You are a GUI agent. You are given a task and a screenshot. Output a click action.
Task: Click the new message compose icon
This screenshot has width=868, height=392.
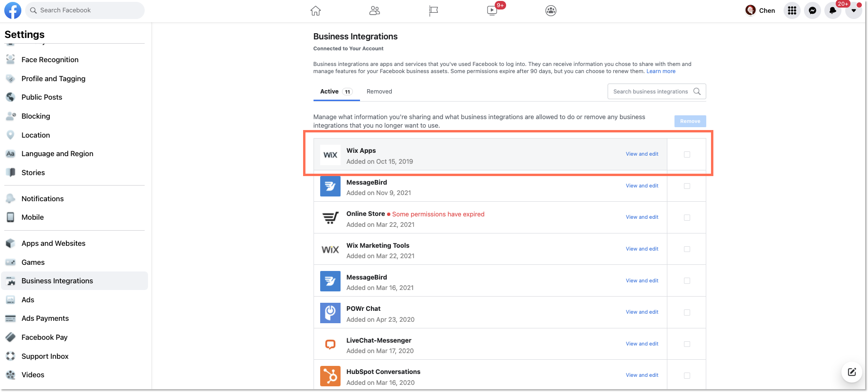coord(852,372)
